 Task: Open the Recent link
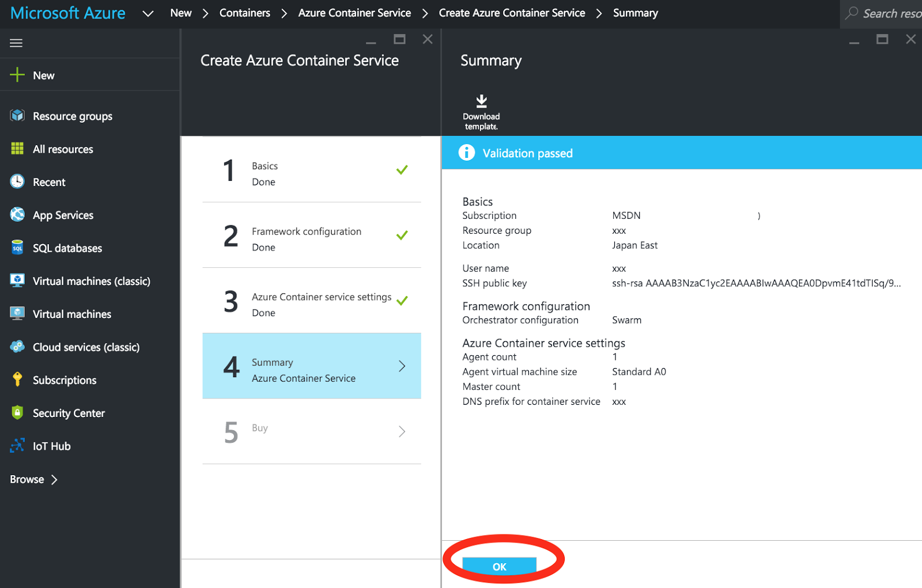49,182
